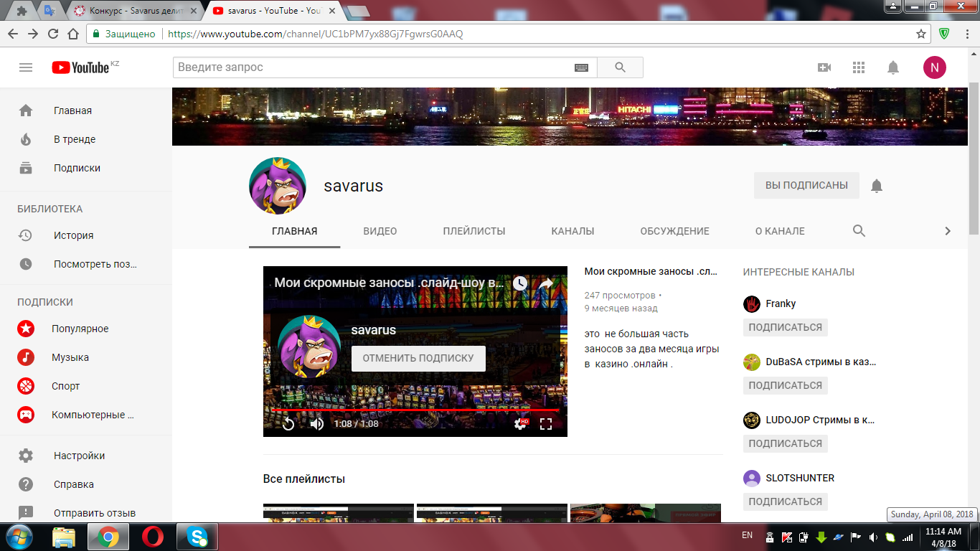980x551 pixels.
Task: Subscribe to LUDOJOP channel
Action: tap(785, 443)
